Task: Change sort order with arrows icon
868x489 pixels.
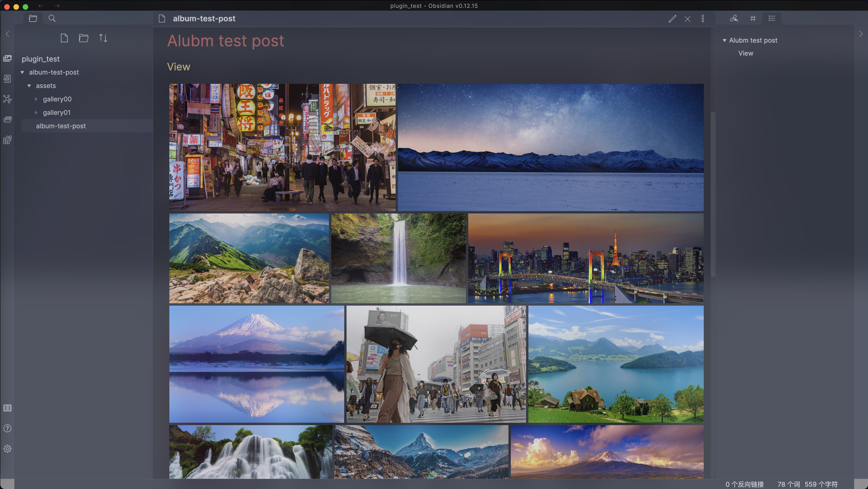Action: point(103,38)
